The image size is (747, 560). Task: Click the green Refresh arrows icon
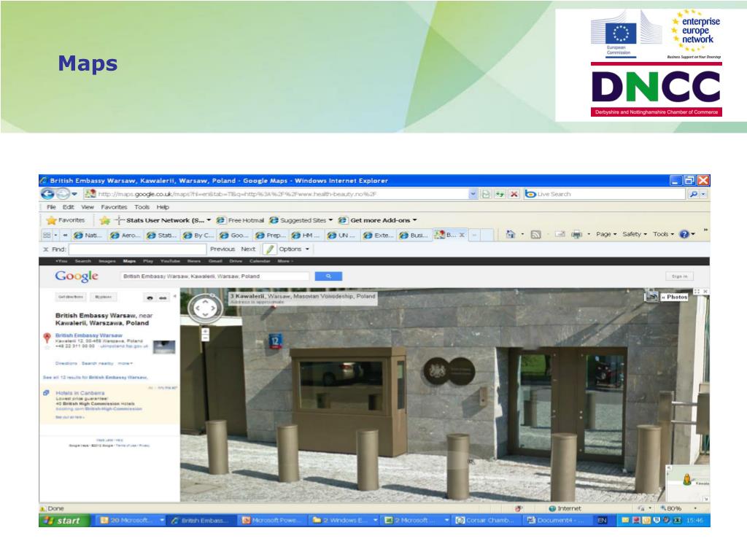click(500, 194)
